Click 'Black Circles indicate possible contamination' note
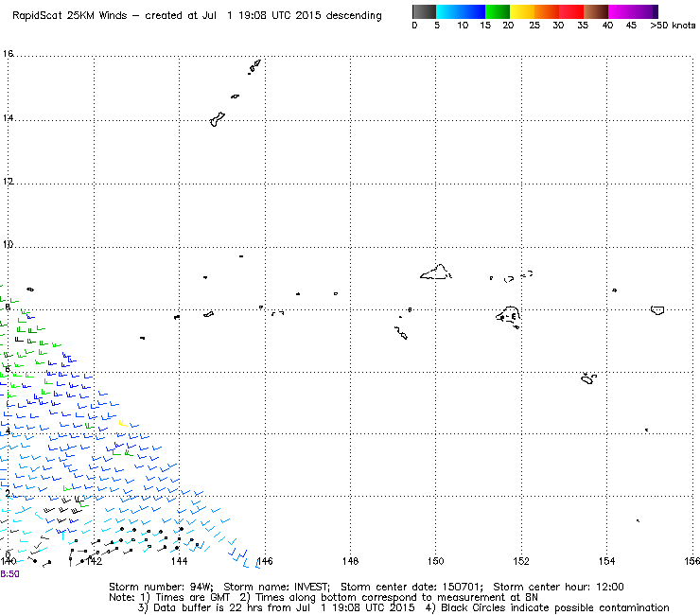700x615 pixels. point(555,607)
